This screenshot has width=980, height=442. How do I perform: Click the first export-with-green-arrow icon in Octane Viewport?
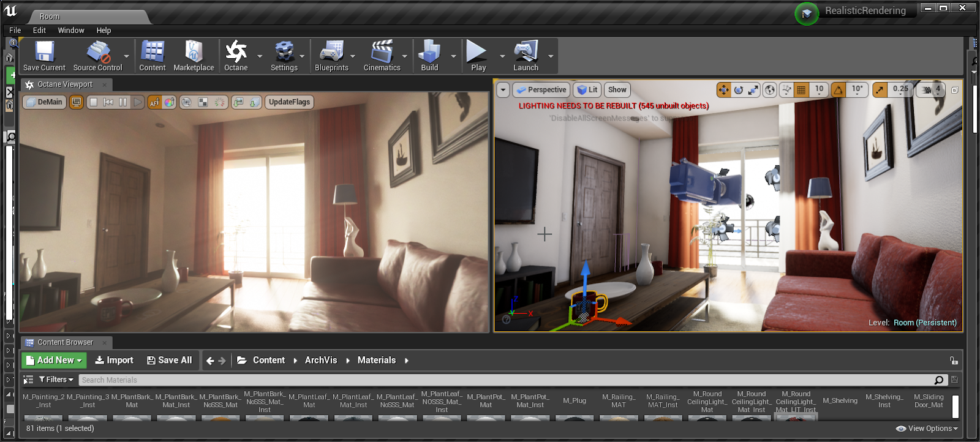[x=239, y=102]
